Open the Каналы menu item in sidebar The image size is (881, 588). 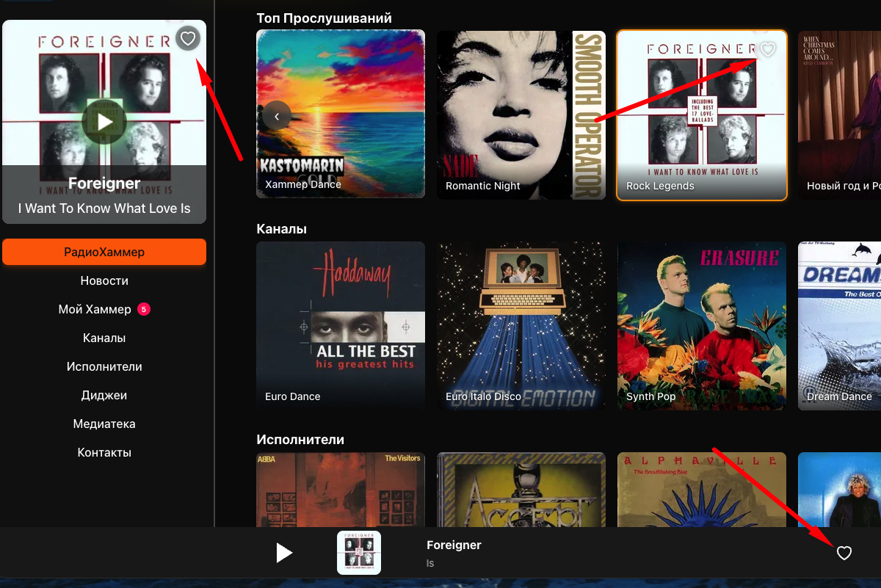tap(104, 338)
